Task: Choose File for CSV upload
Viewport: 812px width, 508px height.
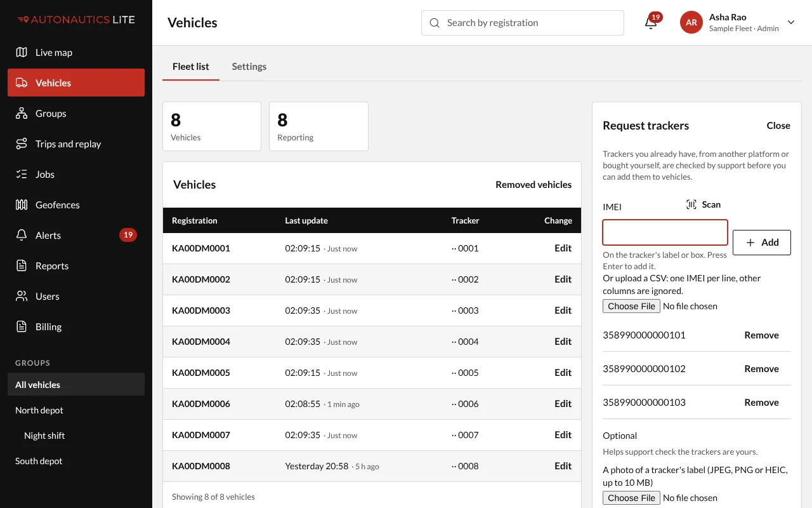Action: tap(631, 306)
